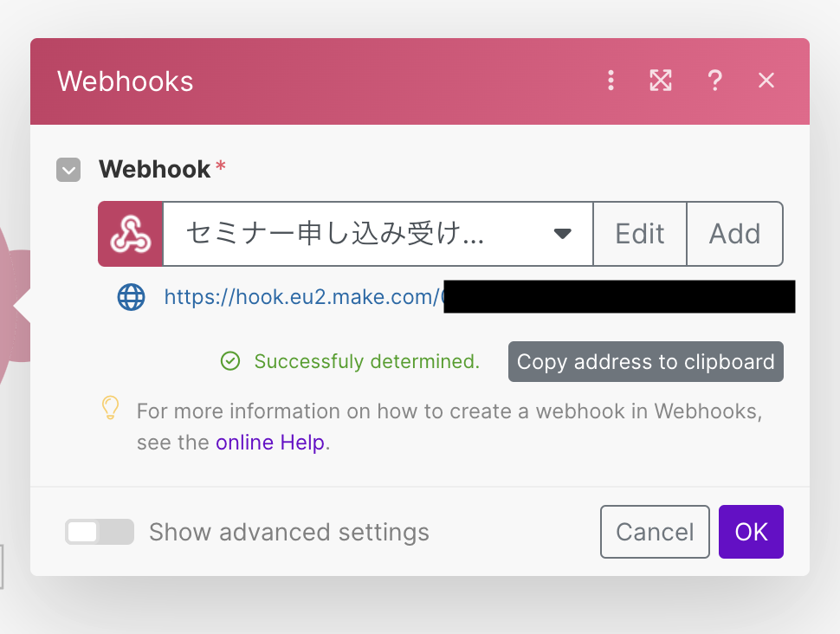
Task: Collapse the Webhook field section chevron
Action: pyautogui.click(x=68, y=170)
